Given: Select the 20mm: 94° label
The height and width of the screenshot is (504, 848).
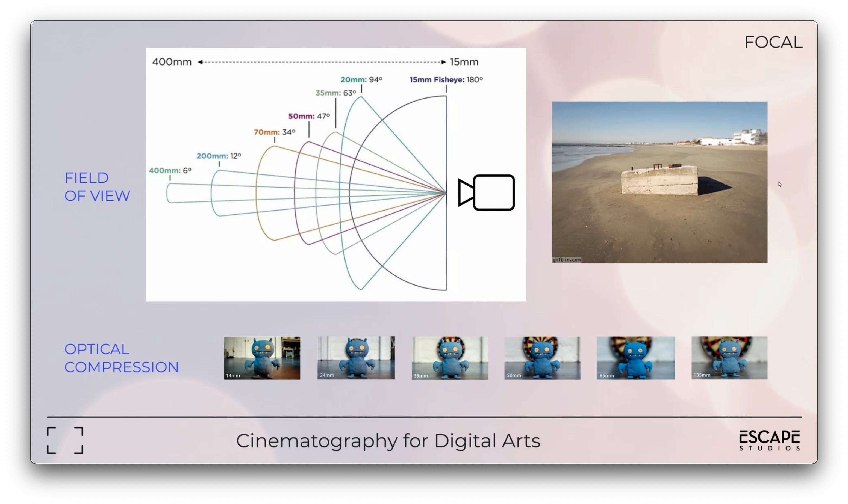Looking at the screenshot, I should click(x=361, y=80).
